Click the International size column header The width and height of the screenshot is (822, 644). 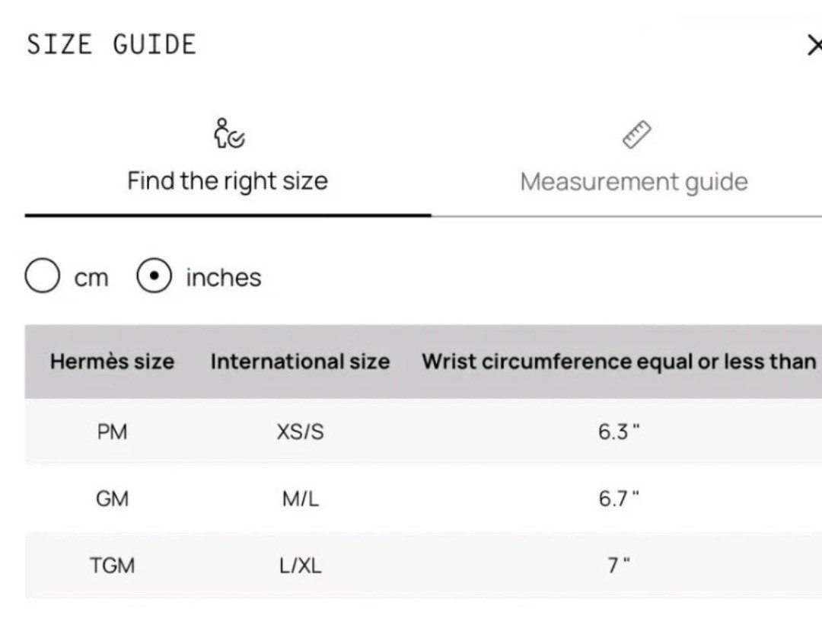[x=300, y=362]
